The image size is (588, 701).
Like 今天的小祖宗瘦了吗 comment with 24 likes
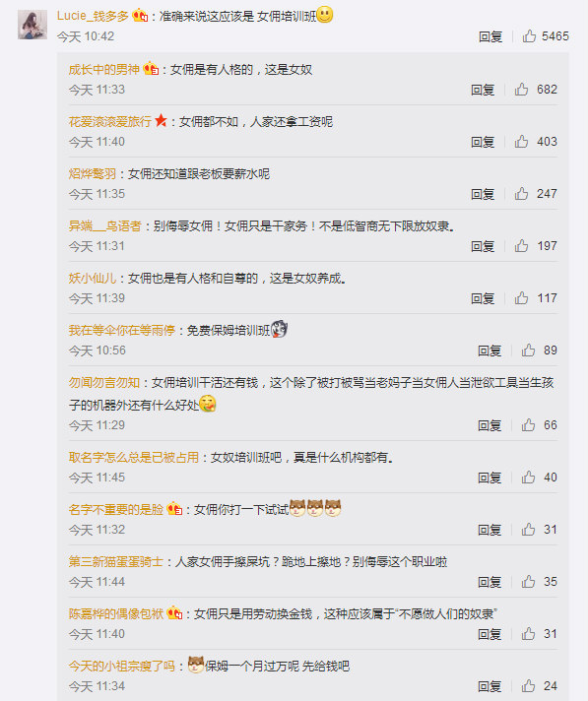[x=529, y=686]
